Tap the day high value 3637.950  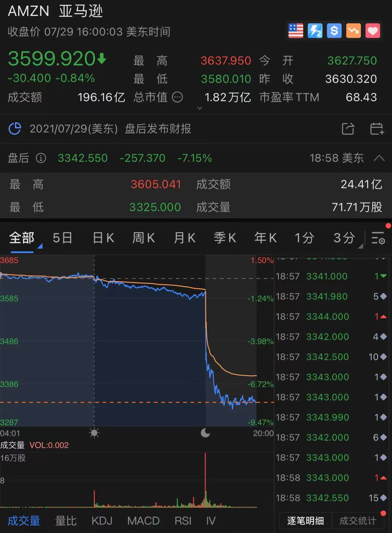226,61
